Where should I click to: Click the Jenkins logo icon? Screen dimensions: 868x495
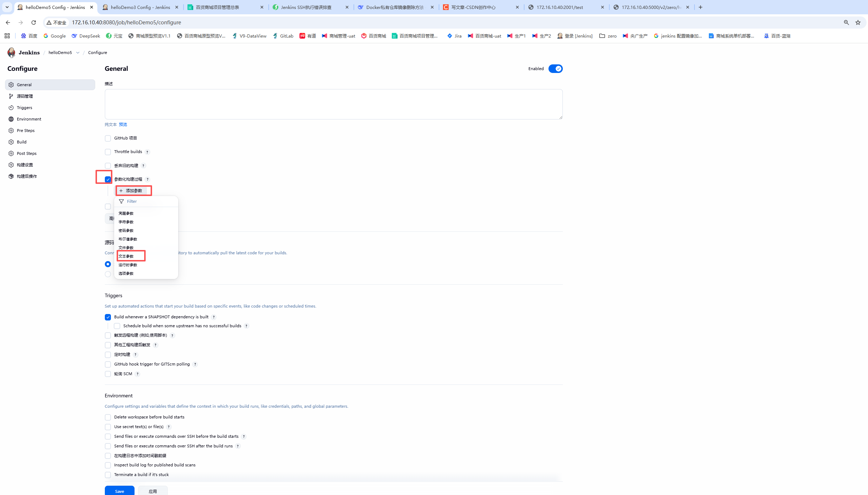point(11,53)
